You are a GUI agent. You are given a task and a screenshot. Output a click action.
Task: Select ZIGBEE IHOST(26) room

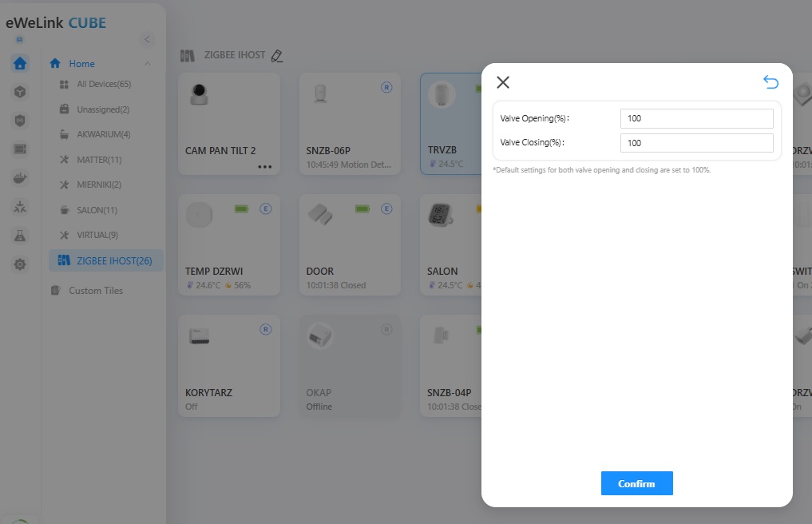(x=106, y=260)
